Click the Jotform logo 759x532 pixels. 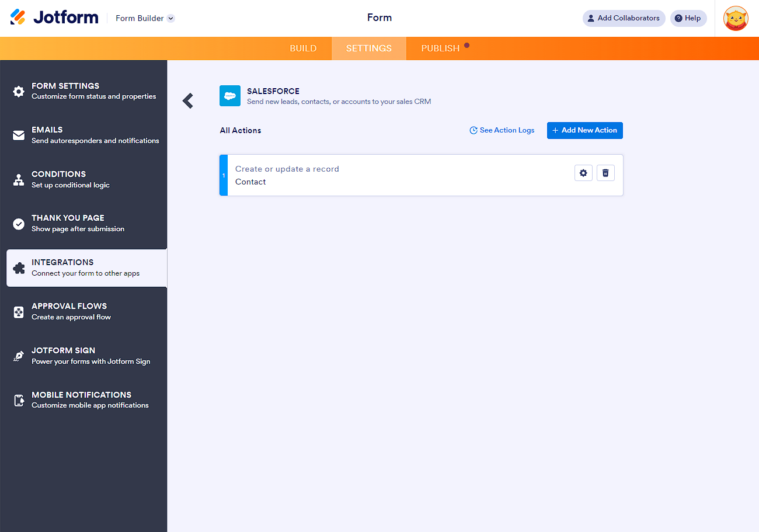54,18
